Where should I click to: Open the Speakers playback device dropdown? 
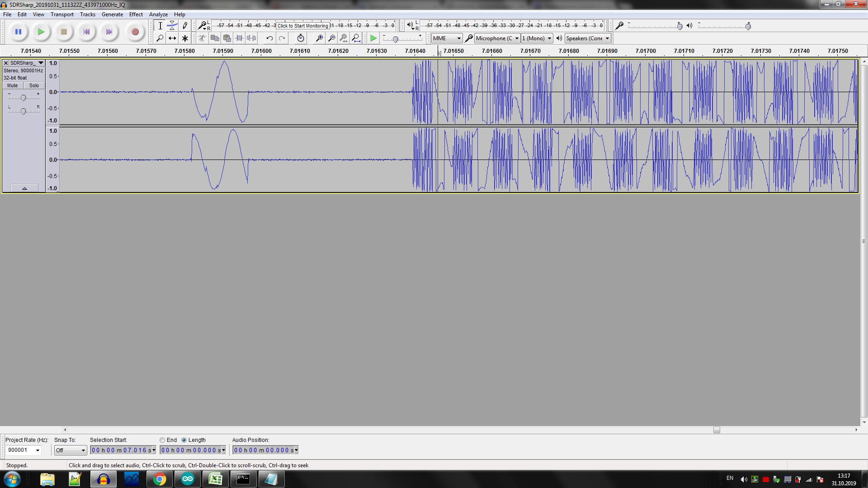tap(588, 38)
